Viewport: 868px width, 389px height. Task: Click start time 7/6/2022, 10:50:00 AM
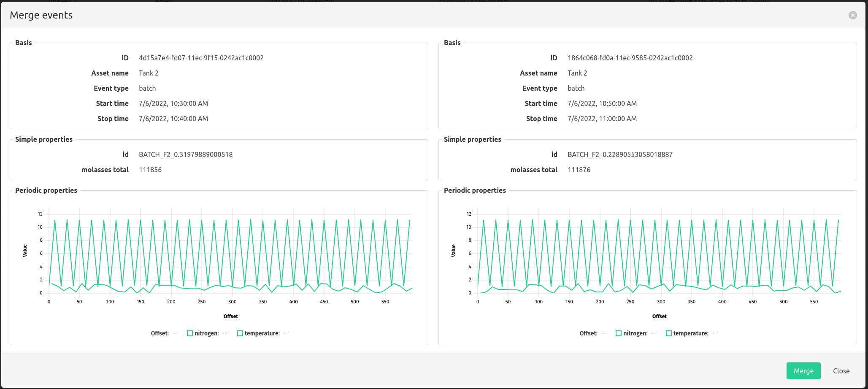pos(602,103)
